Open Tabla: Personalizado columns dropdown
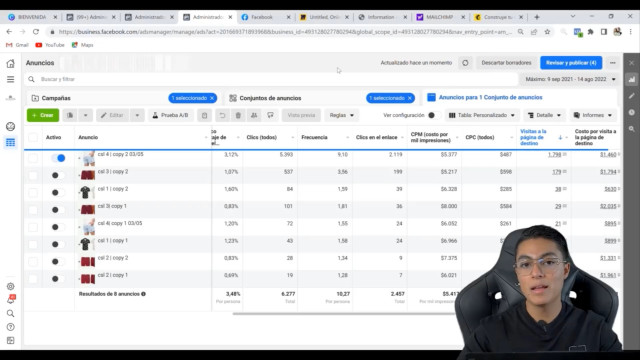 482,116
